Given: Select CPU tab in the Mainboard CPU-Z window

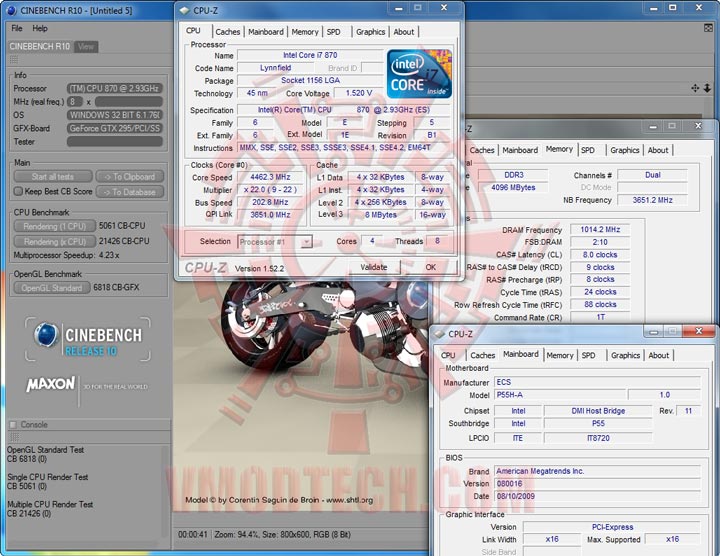Looking at the screenshot, I should [x=448, y=355].
